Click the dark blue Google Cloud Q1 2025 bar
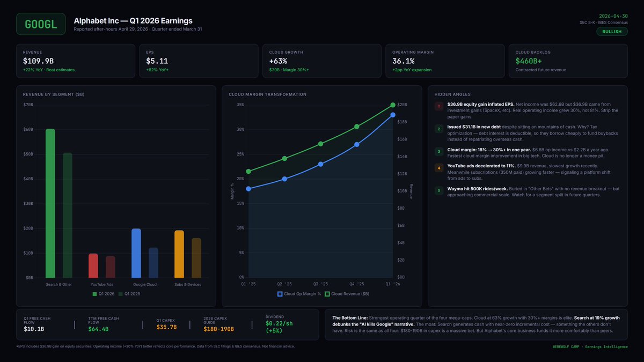Image resolution: width=644 pixels, height=362 pixels. click(x=153, y=263)
